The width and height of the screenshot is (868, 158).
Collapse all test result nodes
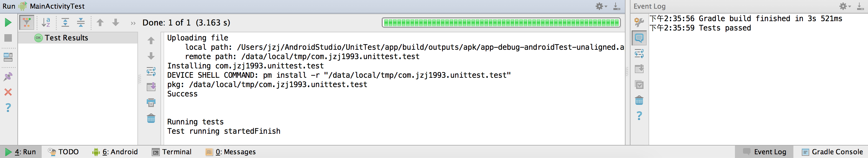tap(81, 23)
